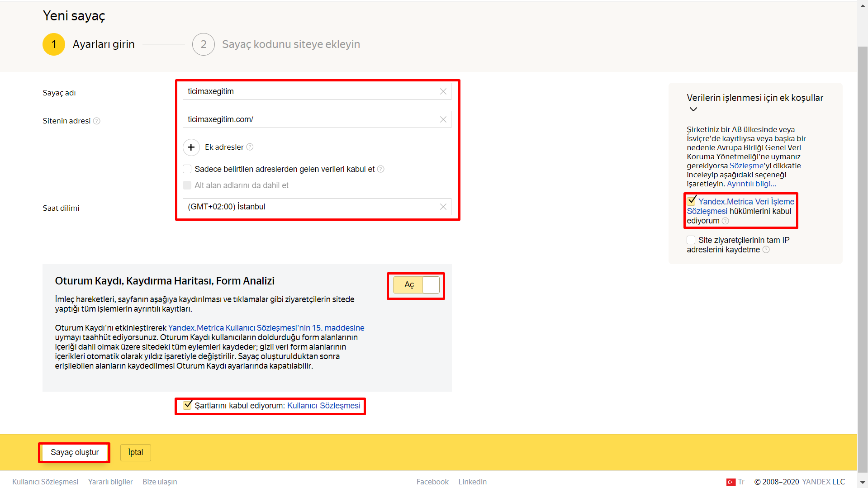Open help icon next to Sitenin adresi
868x488 pixels.
coord(96,121)
